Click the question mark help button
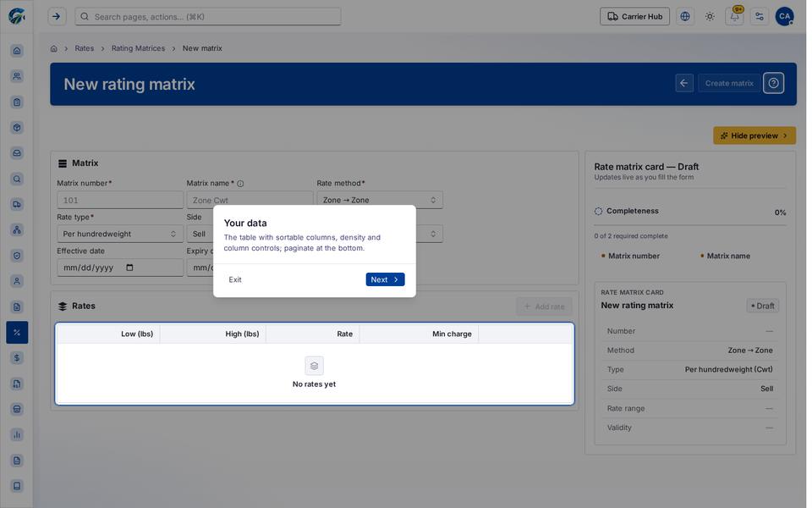Viewport: 812px width, 508px height. [773, 84]
